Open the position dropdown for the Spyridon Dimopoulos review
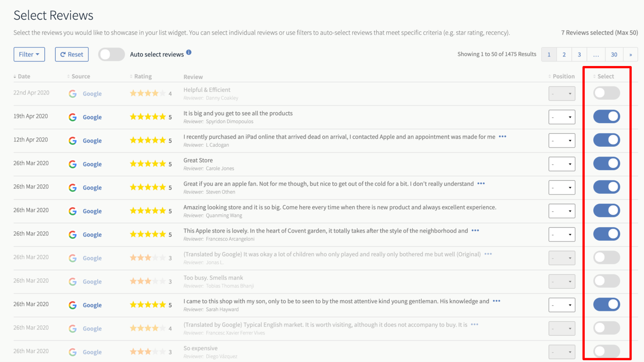The width and height of the screenshot is (644, 362). click(562, 117)
